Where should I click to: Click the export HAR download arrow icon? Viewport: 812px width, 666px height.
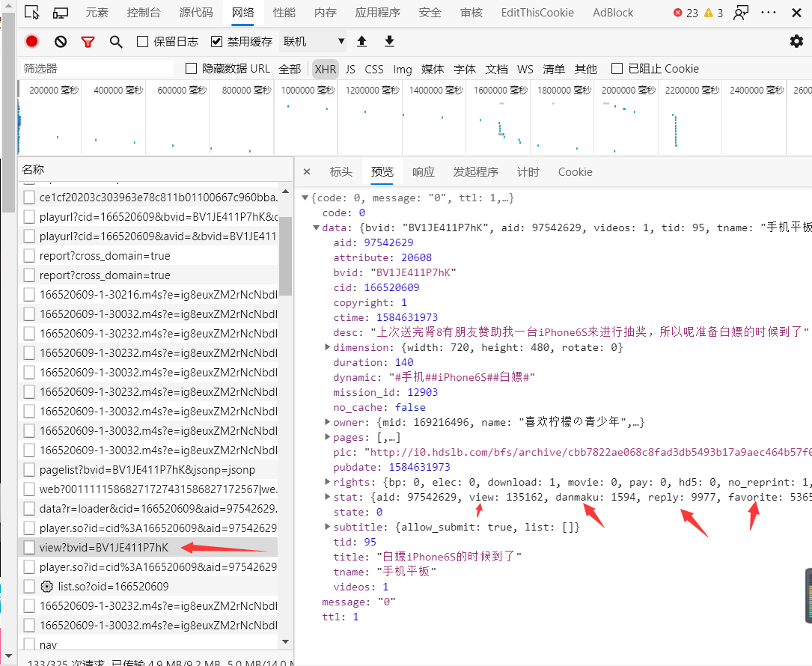pos(389,41)
